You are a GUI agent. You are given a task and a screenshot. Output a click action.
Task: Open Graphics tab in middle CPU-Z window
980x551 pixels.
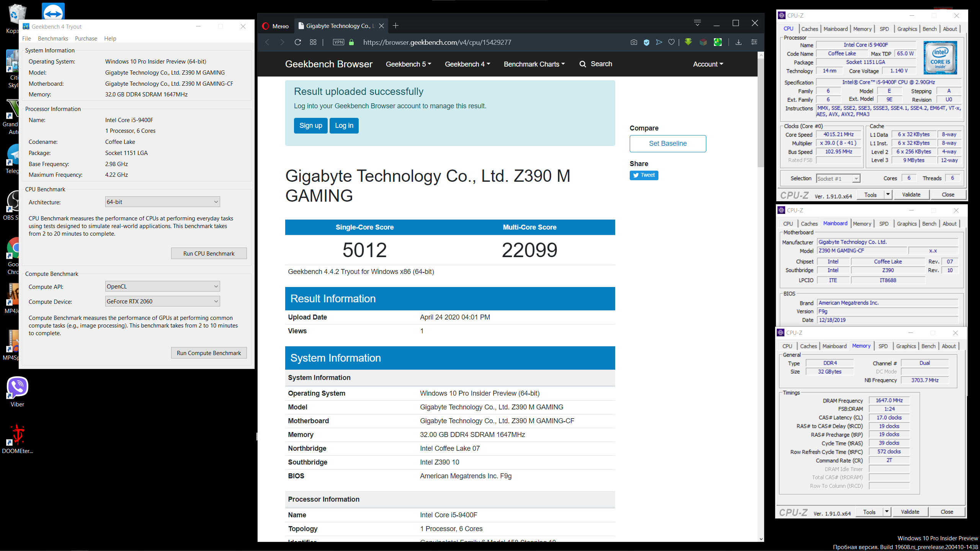907,224
